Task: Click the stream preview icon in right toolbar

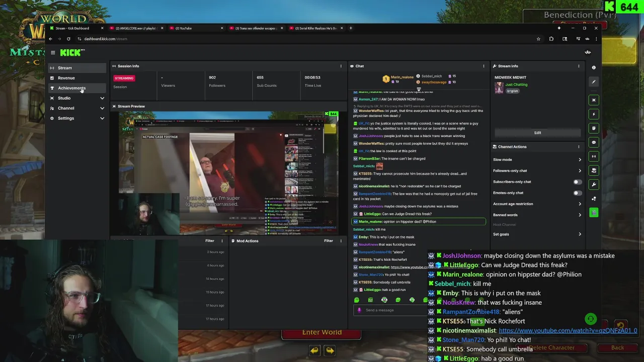Action: pos(594,100)
